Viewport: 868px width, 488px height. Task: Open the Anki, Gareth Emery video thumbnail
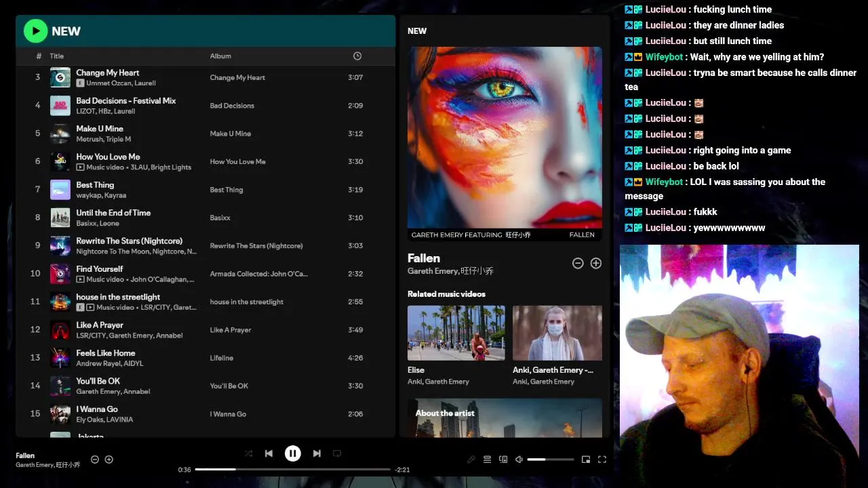[x=557, y=333]
